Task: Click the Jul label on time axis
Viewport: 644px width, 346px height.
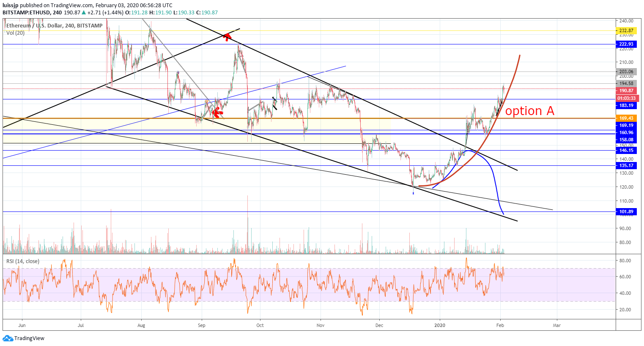Action: pyautogui.click(x=81, y=325)
